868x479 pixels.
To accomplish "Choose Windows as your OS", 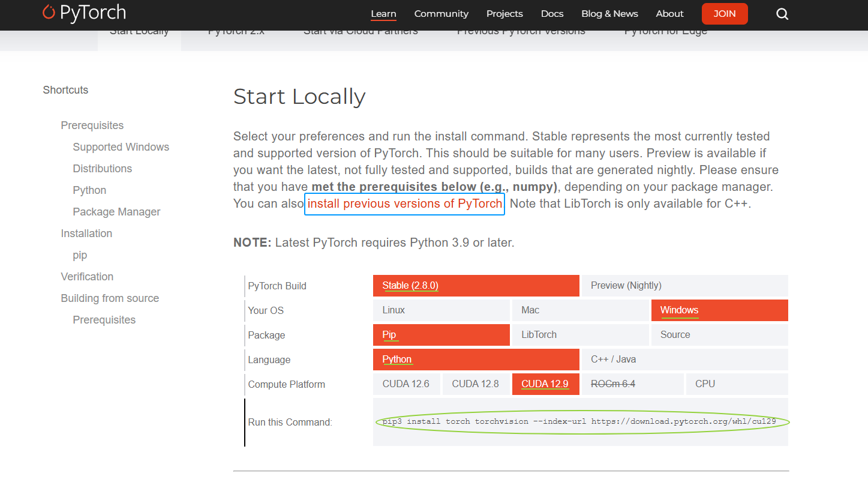I will 720,310.
